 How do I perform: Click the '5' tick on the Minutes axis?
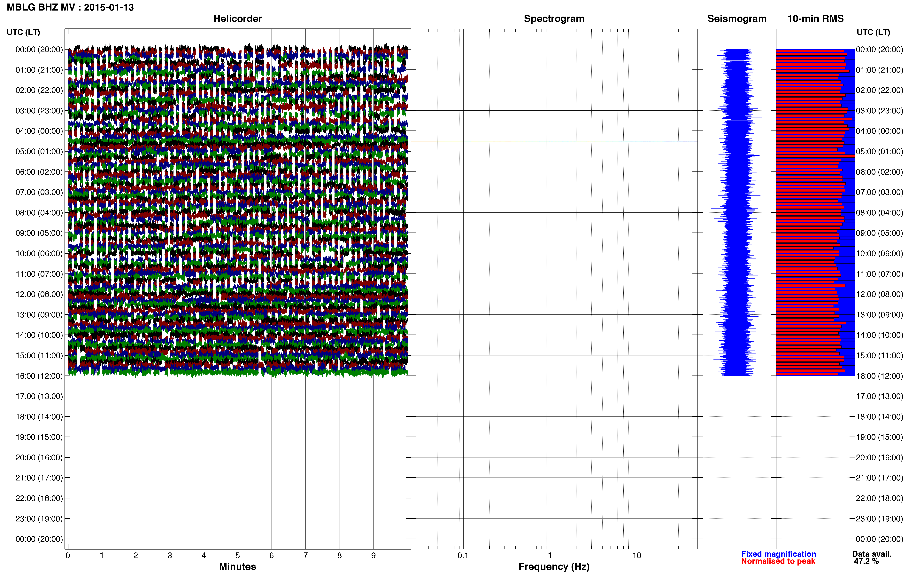[238, 555]
